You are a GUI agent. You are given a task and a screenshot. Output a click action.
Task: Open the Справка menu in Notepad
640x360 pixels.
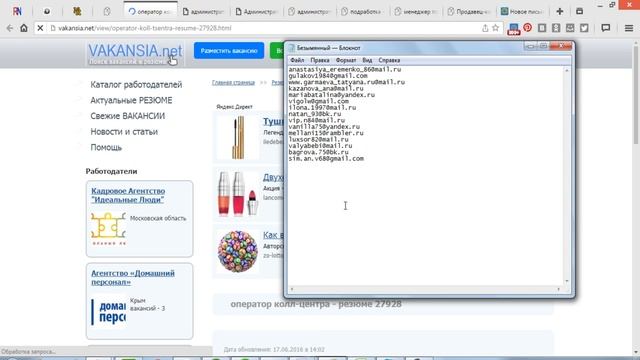tap(389, 60)
